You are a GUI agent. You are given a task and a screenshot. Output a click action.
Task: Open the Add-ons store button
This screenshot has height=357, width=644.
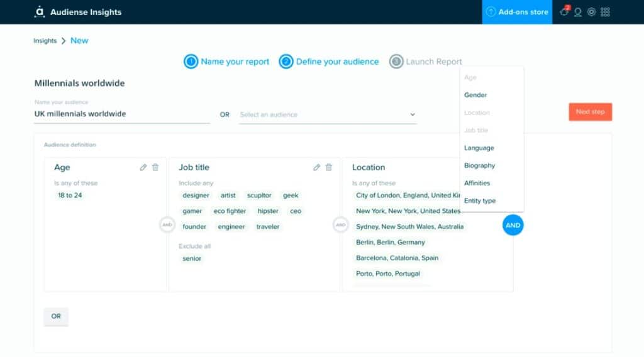coord(517,12)
